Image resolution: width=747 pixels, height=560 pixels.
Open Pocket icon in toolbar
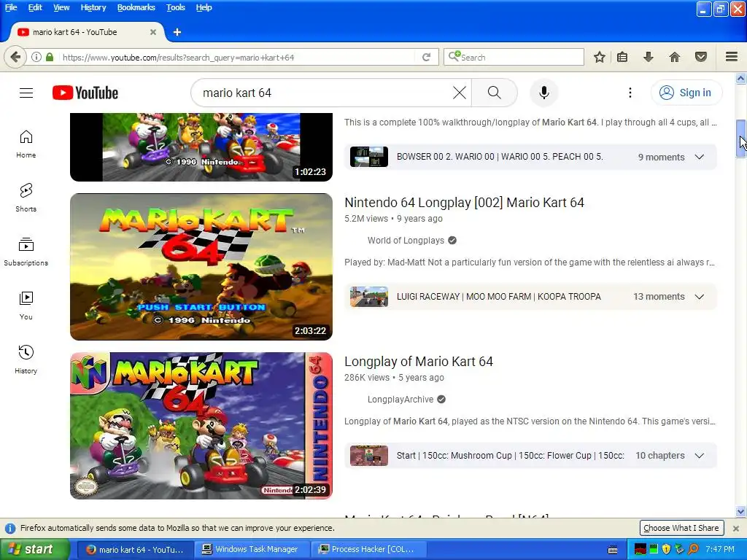tap(701, 57)
